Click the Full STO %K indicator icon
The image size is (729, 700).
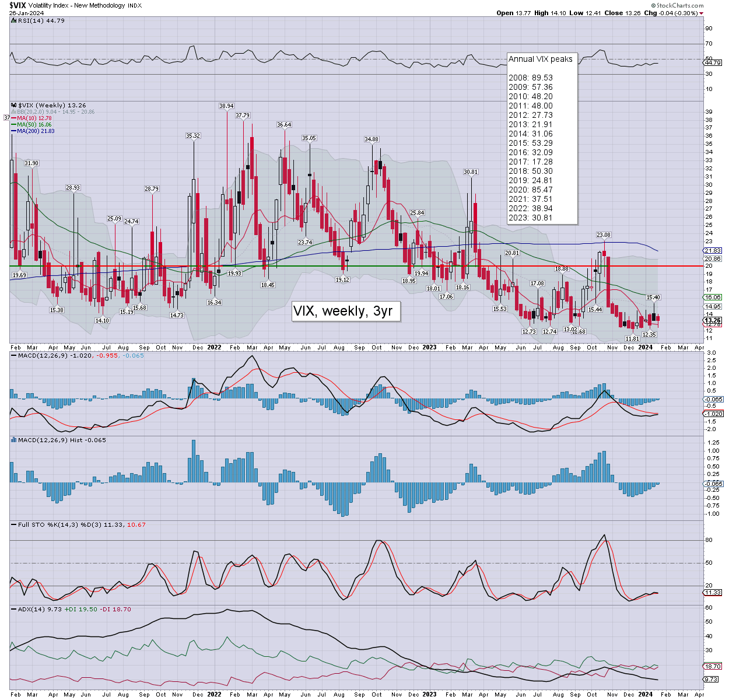click(x=12, y=524)
